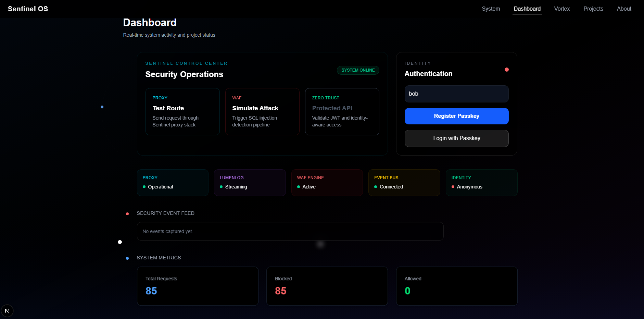Click 'No events captured yet.' text
The width and height of the screenshot is (644, 319).
[x=168, y=232]
